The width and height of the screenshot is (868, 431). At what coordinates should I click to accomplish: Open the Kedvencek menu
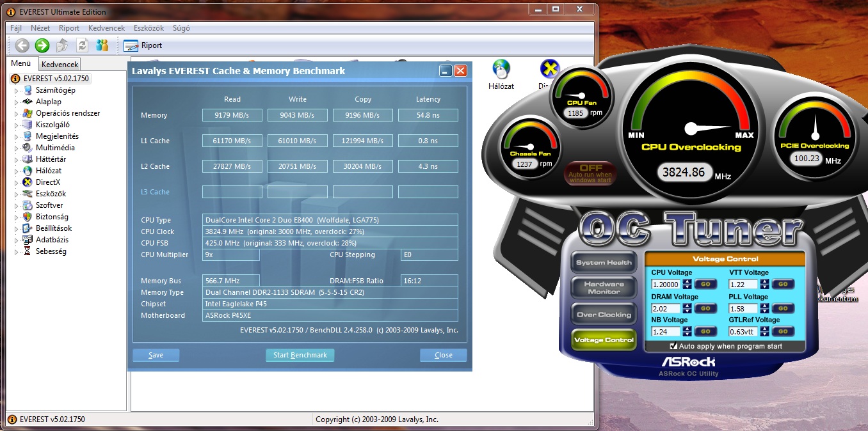pos(107,28)
